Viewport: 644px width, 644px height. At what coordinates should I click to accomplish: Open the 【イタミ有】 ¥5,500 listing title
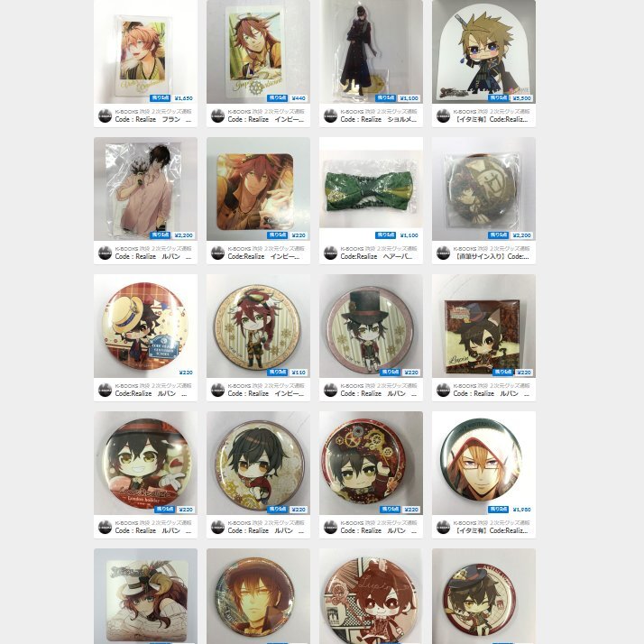tap(492, 120)
